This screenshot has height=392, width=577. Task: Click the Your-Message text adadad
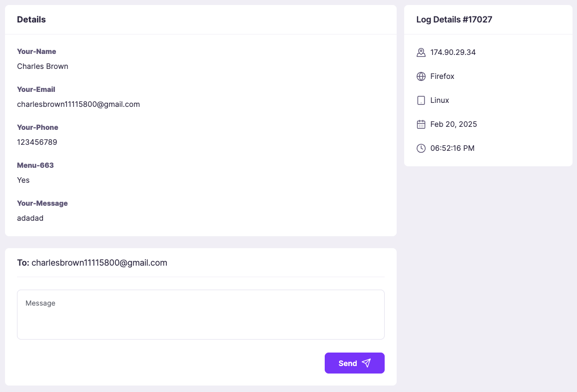[30, 218]
